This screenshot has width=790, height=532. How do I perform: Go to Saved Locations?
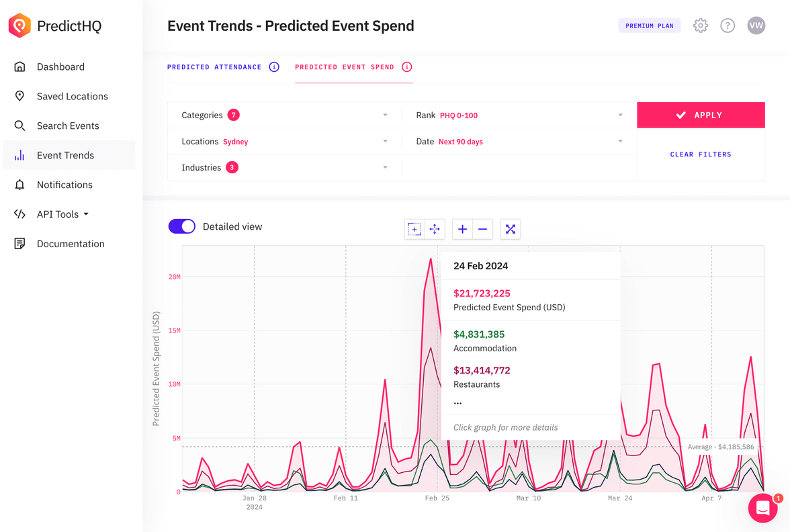coord(72,96)
